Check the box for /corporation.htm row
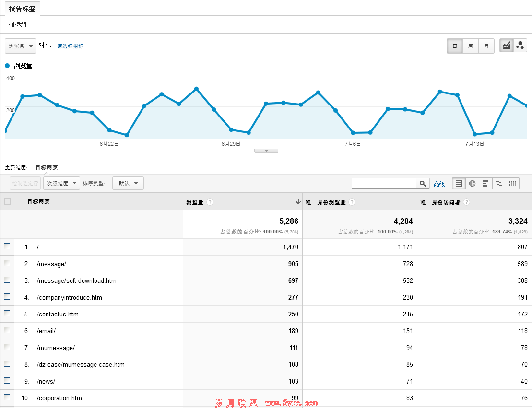Viewport: 532px width, 408px height. click(7, 397)
